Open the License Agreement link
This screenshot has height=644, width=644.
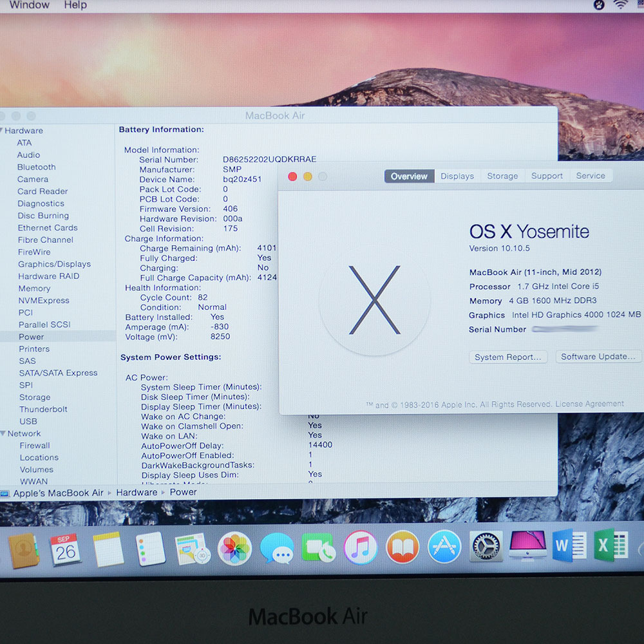coord(589,404)
